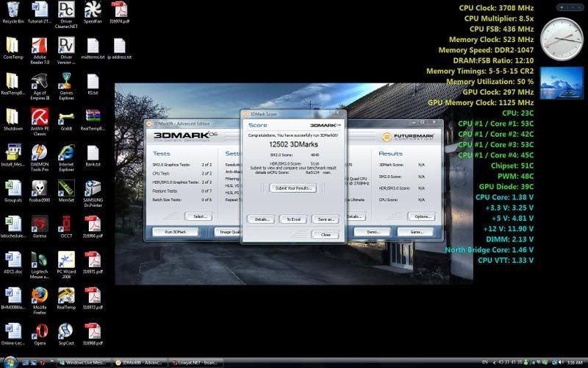This screenshot has height=368, width=588.
Task: Open the Opera browser shortcut
Action: coord(40,332)
